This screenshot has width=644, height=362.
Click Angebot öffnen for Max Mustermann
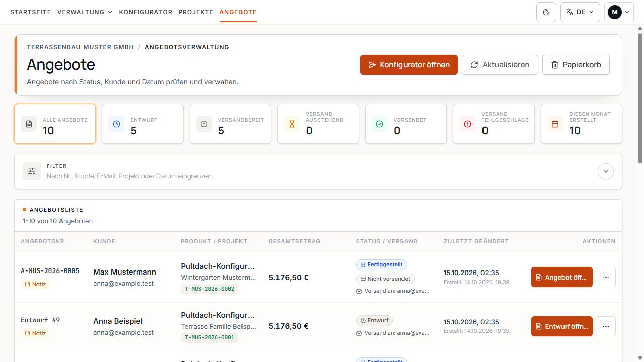pyautogui.click(x=562, y=277)
